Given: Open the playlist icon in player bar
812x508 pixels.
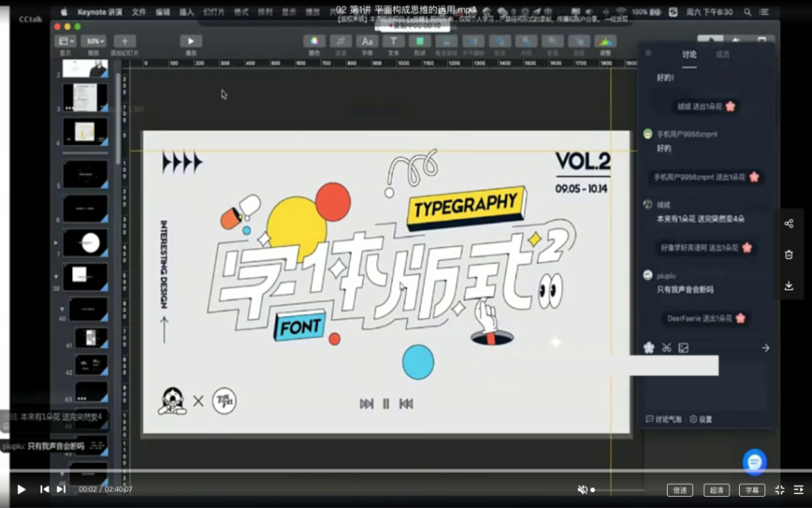Looking at the screenshot, I should (x=799, y=490).
